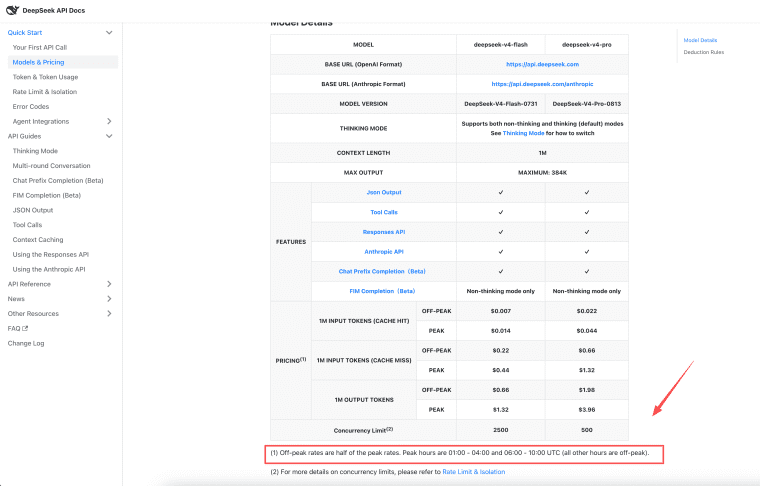The height and width of the screenshot is (486, 760).
Task: Open the API Guides section label
Action: [x=24, y=136]
